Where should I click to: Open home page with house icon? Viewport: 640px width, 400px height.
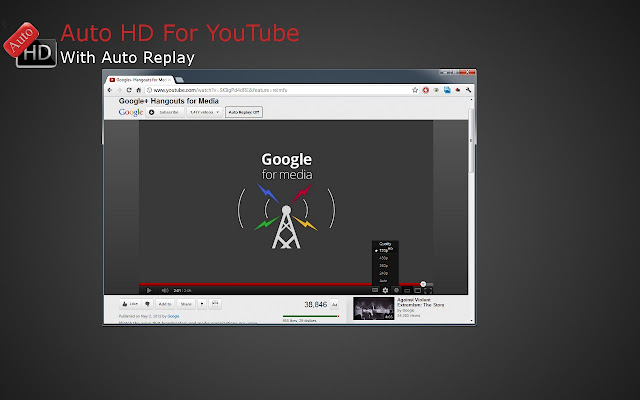(x=139, y=90)
